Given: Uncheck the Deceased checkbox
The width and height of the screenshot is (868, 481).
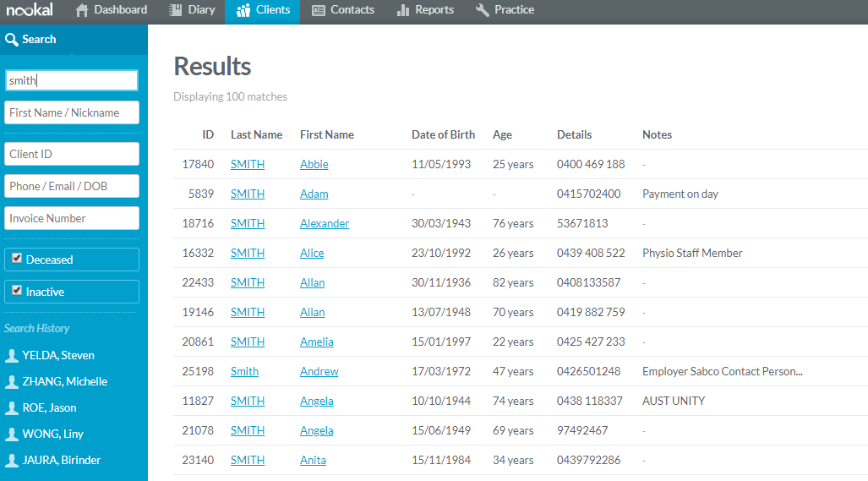Looking at the screenshot, I should pyautogui.click(x=17, y=259).
